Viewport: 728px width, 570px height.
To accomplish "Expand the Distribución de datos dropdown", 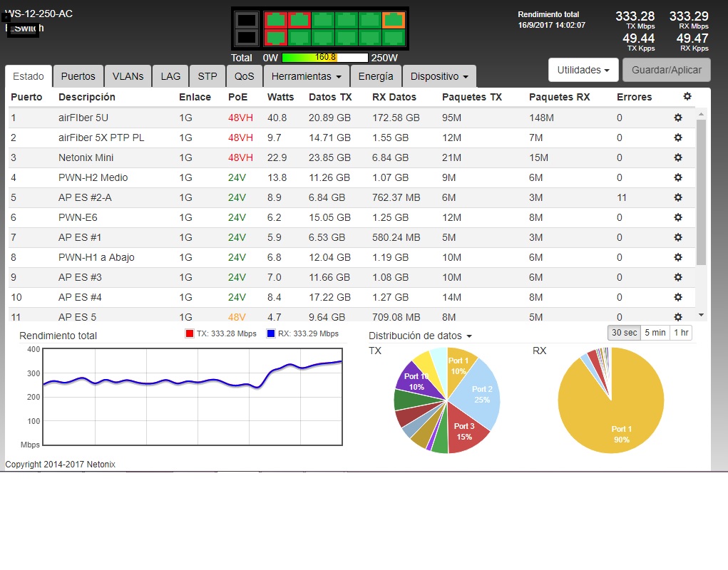I will pyautogui.click(x=420, y=336).
